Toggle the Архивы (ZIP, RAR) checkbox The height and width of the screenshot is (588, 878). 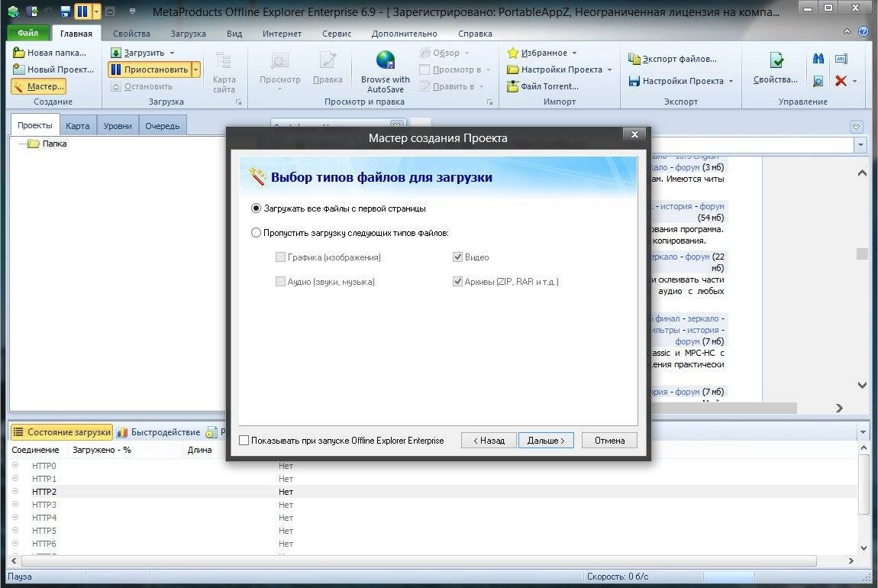click(457, 282)
